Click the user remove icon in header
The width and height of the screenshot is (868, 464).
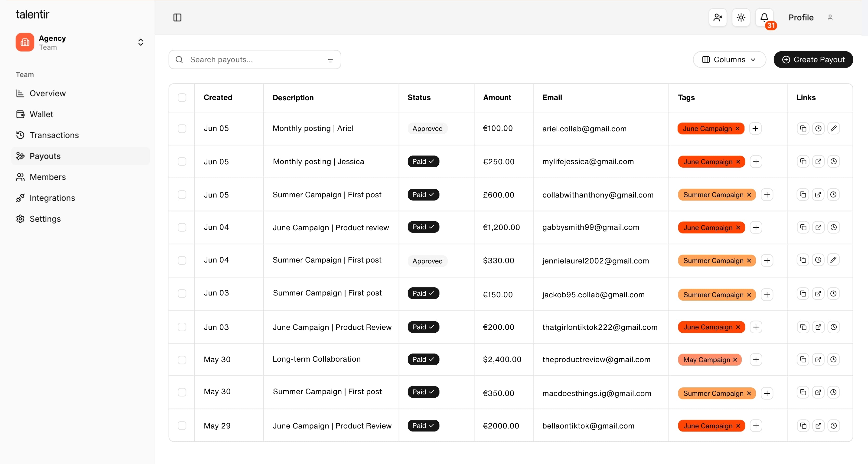click(718, 17)
